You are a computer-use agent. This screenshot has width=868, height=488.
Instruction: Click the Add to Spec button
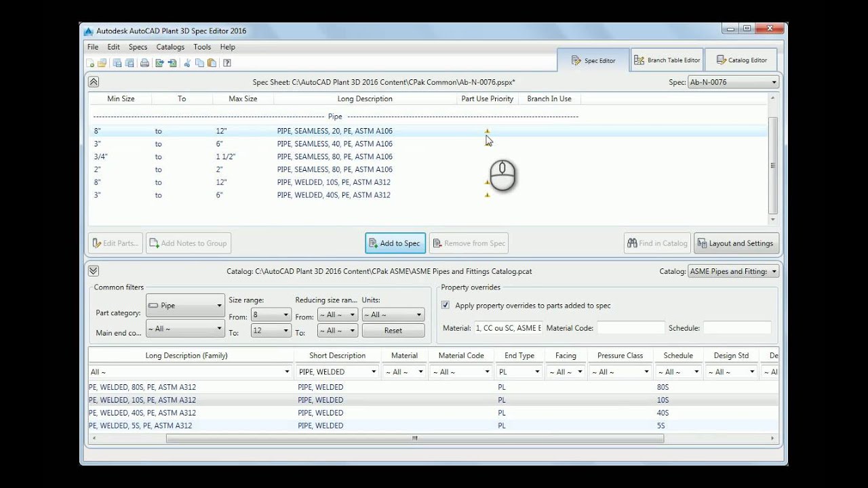[x=395, y=243]
